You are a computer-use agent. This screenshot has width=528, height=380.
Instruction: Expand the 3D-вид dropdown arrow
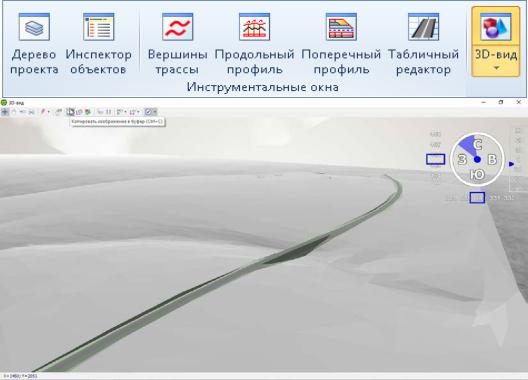[x=495, y=68]
